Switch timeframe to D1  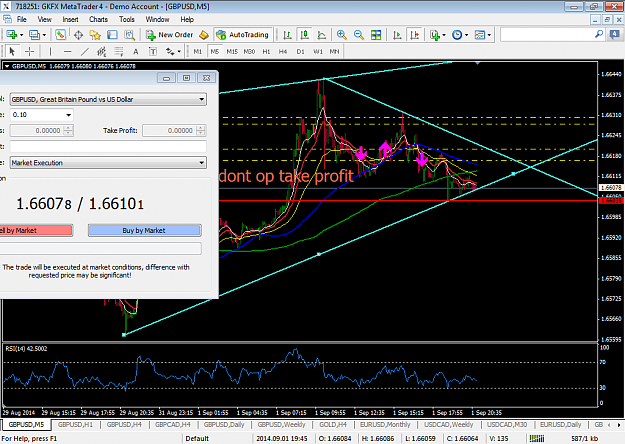[301, 51]
